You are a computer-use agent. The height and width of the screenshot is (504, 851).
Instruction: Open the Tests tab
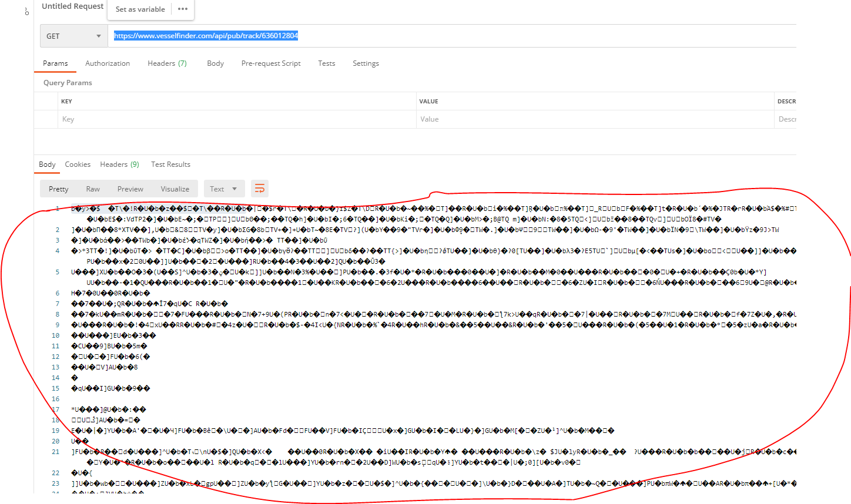(327, 63)
